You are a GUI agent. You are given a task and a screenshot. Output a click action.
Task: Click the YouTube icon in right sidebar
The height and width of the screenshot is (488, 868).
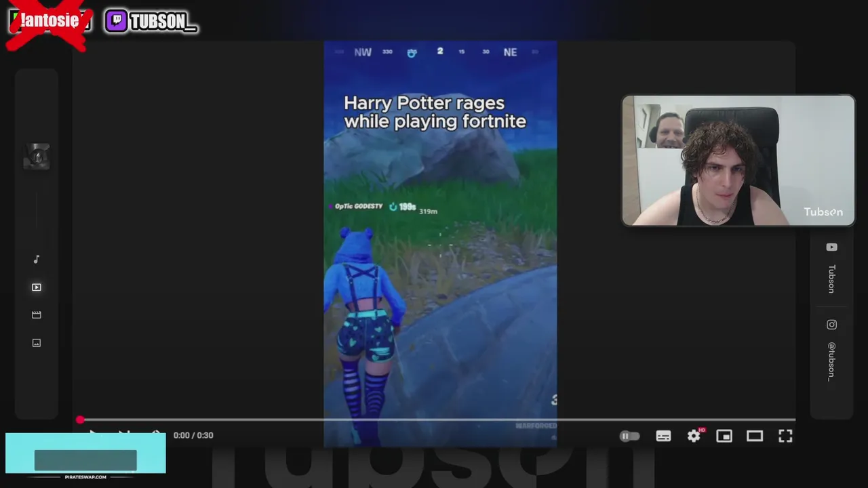click(831, 247)
